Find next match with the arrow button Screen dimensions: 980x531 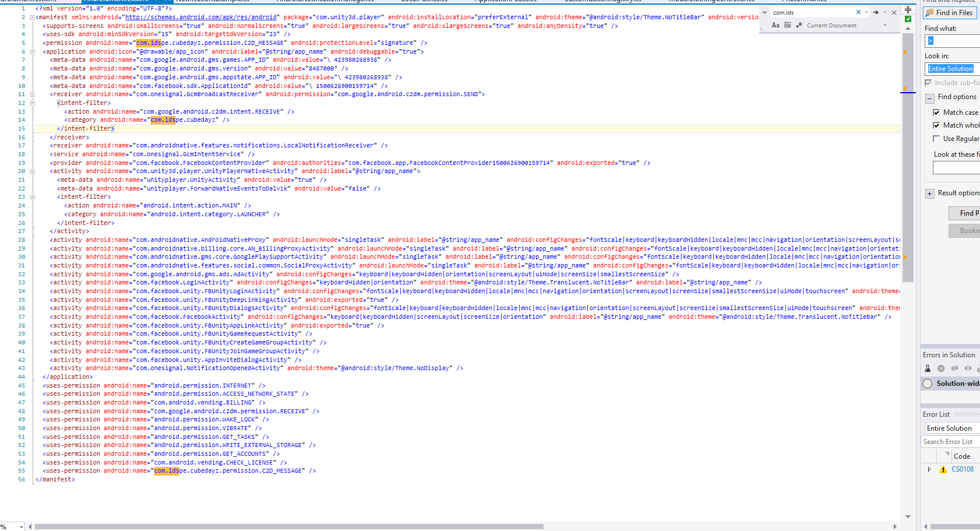click(876, 12)
